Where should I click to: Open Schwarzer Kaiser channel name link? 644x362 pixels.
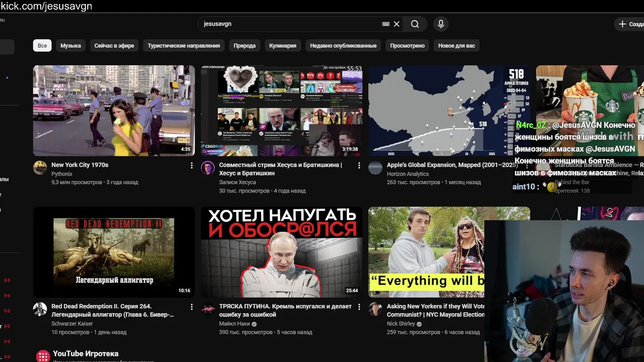tap(72, 324)
